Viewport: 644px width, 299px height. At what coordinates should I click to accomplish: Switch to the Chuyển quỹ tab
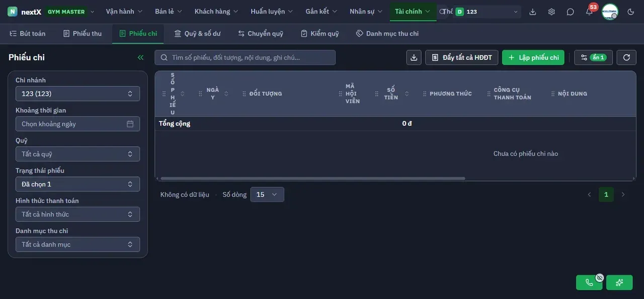click(x=261, y=34)
